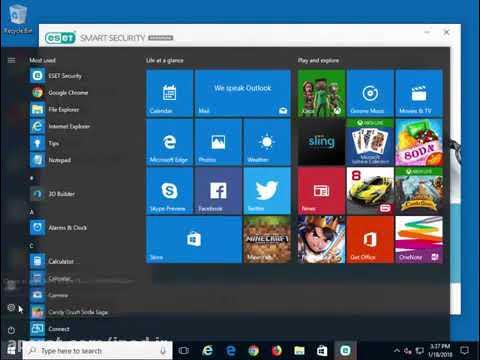Open Settings gear in Start menu
This screenshot has height=360, width=480.
[11, 308]
